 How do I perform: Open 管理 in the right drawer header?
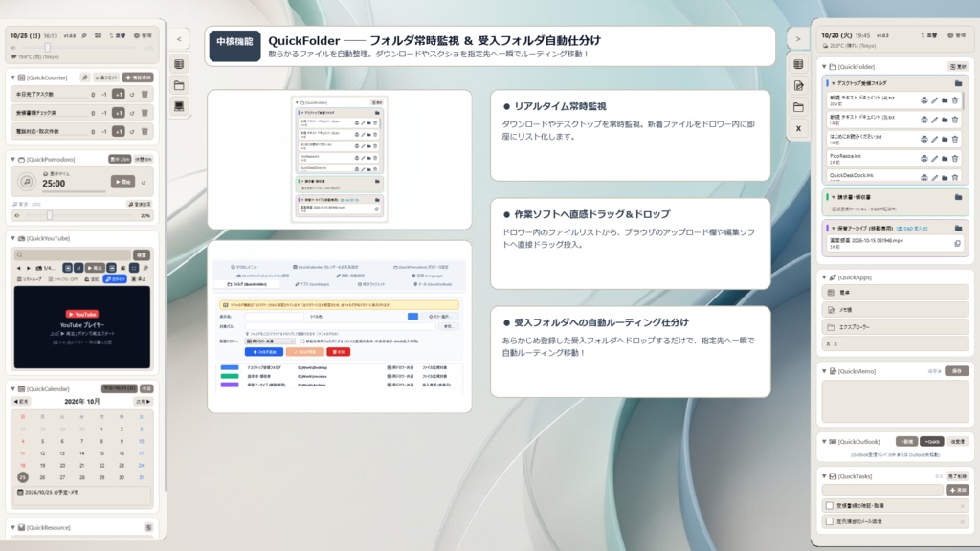956,35
